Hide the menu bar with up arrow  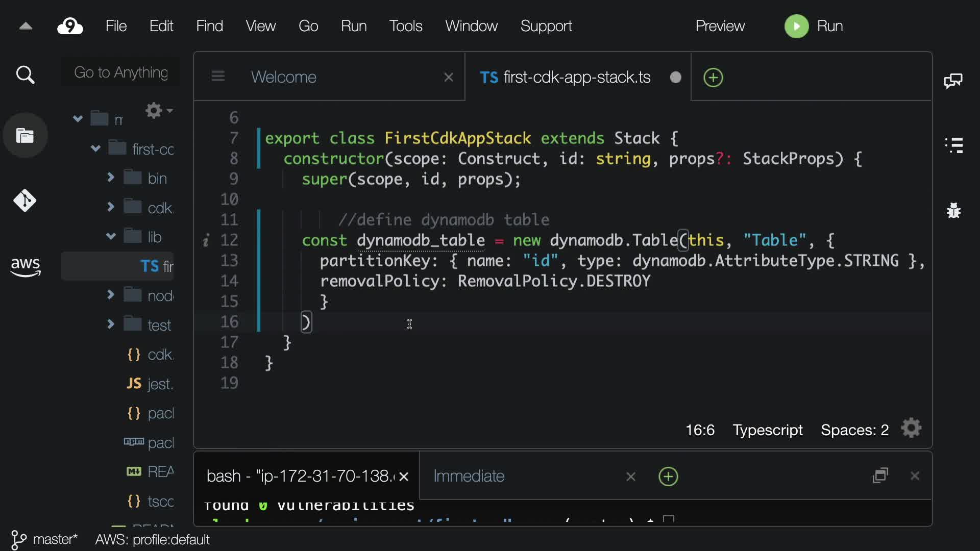click(x=26, y=26)
